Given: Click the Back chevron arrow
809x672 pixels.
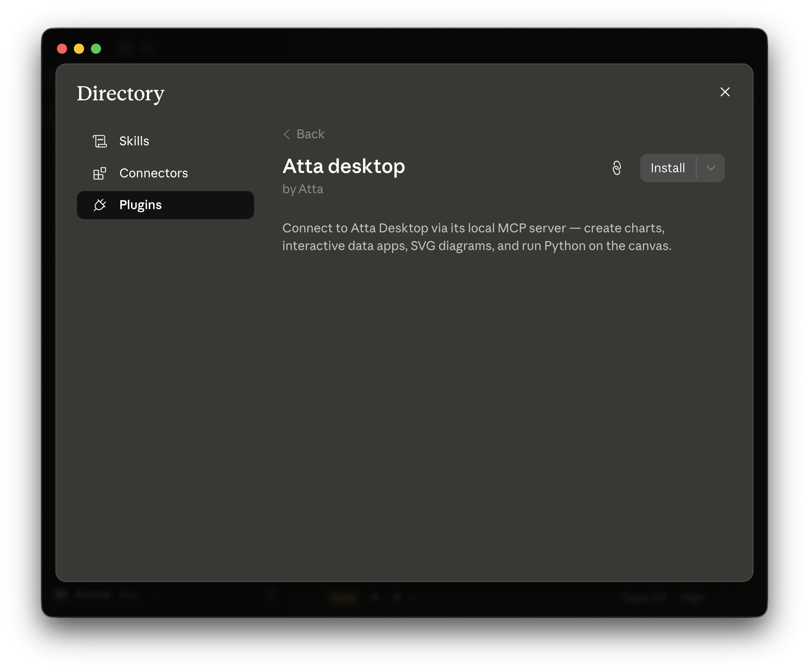Looking at the screenshot, I should click(x=287, y=134).
